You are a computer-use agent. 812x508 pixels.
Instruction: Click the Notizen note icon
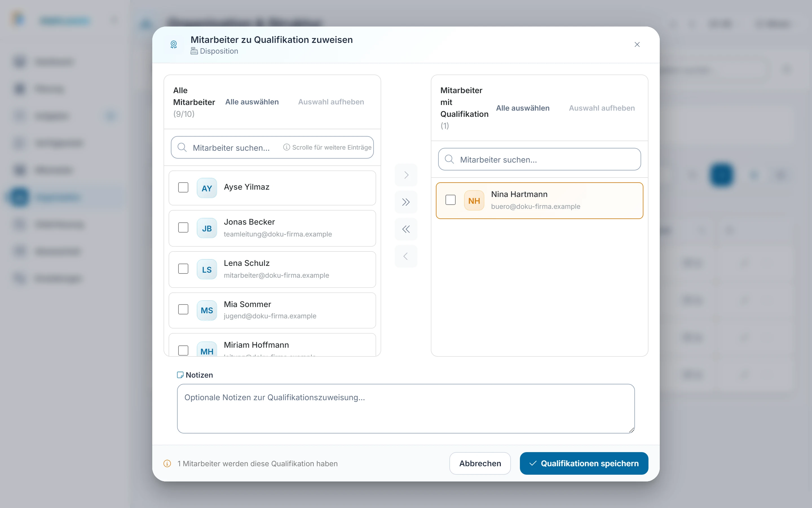[180, 375]
